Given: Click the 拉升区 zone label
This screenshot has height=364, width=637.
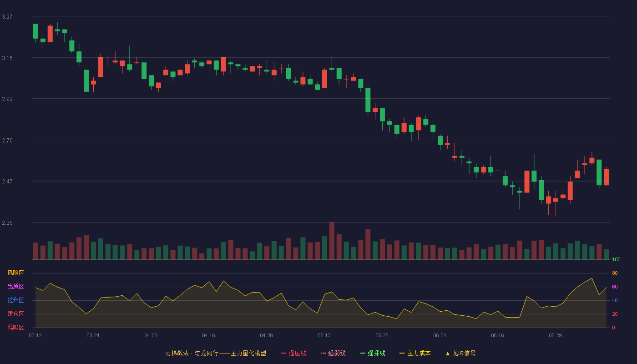Looking at the screenshot, I should coord(15,300).
